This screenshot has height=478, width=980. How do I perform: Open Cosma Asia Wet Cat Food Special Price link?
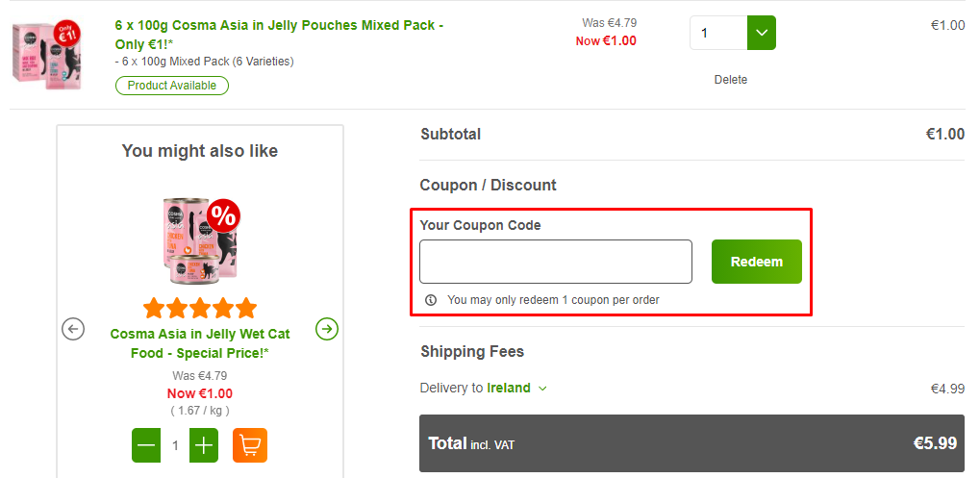click(x=200, y=343)
